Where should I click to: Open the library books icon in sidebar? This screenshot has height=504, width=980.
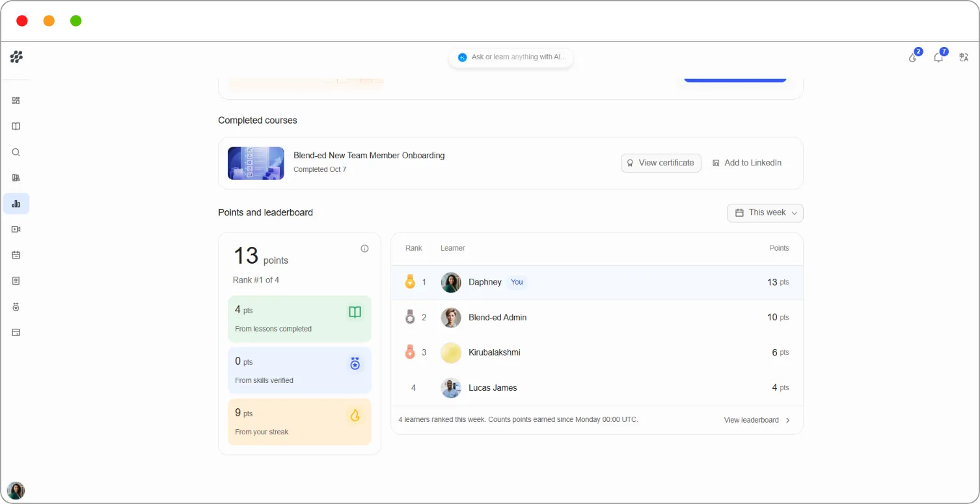click(16, 178)
